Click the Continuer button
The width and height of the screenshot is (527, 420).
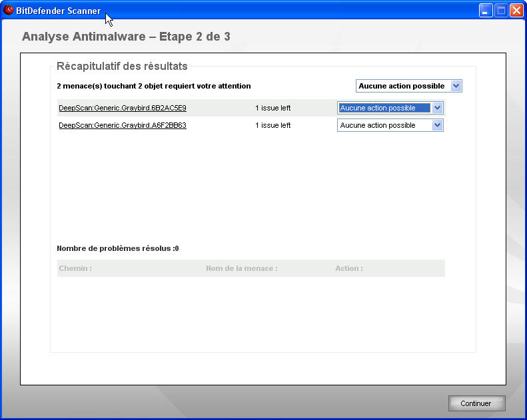point(476,403)
